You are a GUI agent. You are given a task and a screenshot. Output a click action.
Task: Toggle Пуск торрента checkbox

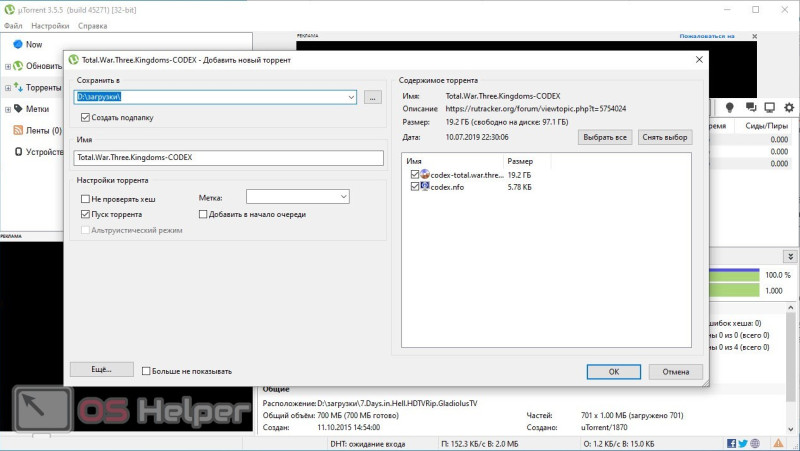(85, 214)
